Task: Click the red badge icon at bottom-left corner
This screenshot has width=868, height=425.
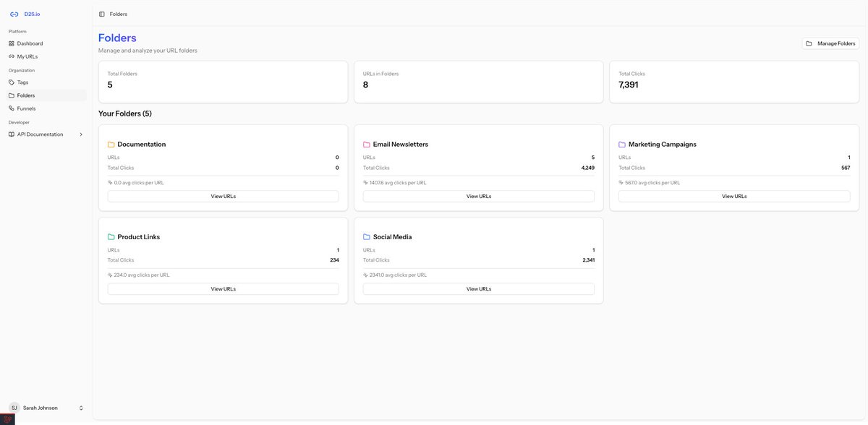Action: (7, 419)
